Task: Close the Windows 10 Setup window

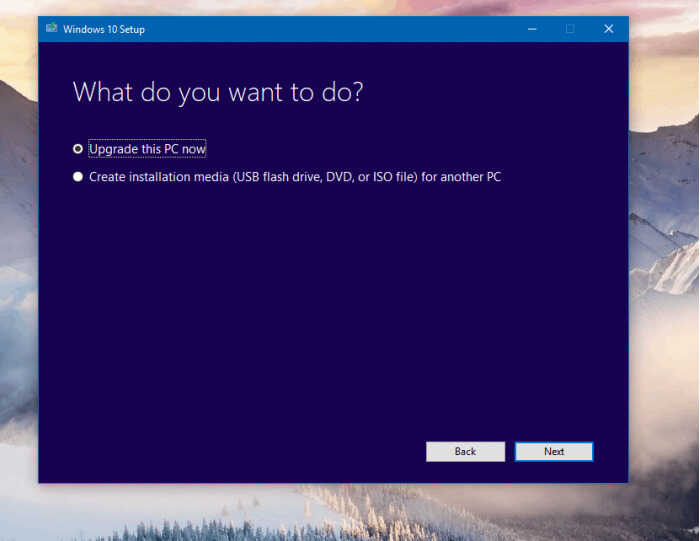Action: click(x=608, y=29)
